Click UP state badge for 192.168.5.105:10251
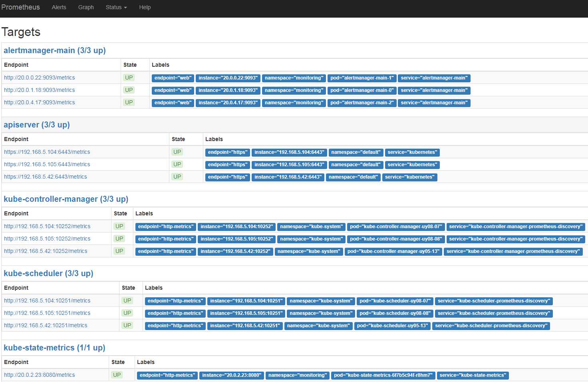This screenshot has height=382, width=588. (127, 313)
